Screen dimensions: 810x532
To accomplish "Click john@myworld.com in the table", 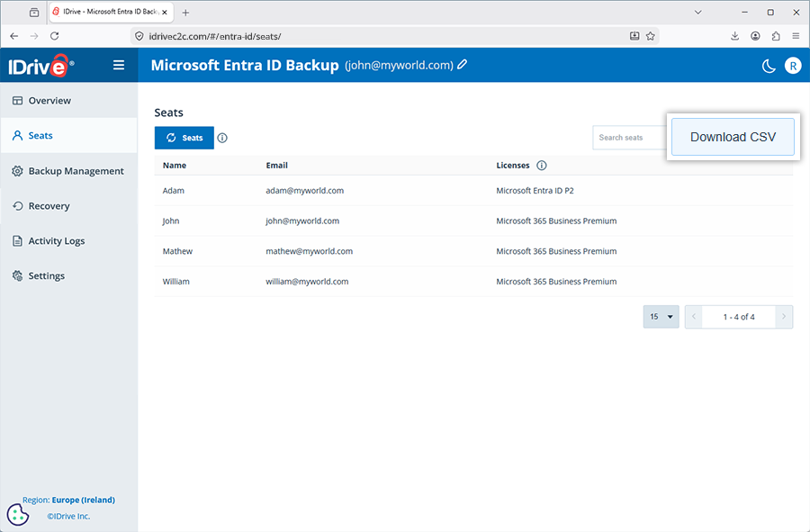I will pos(302,221).
